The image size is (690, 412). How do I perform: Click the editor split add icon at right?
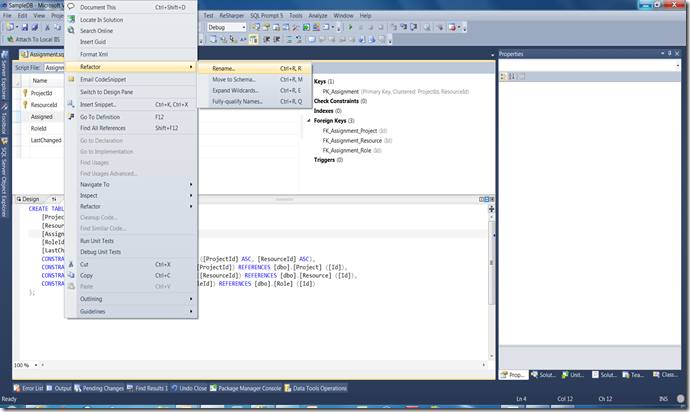pos(491,209)
